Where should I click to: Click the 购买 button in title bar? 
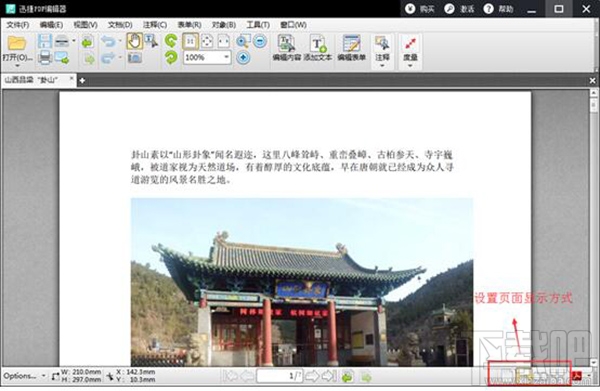point(420,9)
